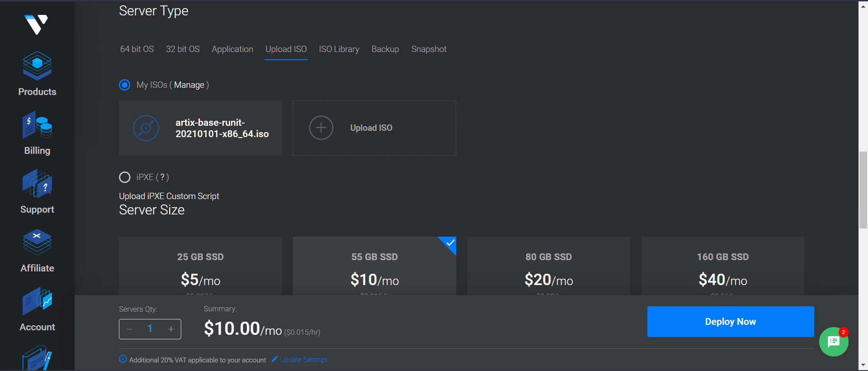Viewport: 868px width, 371px height.
Task: Click the pencil icon beside Update Settings
Action: [x=275, y=359]
